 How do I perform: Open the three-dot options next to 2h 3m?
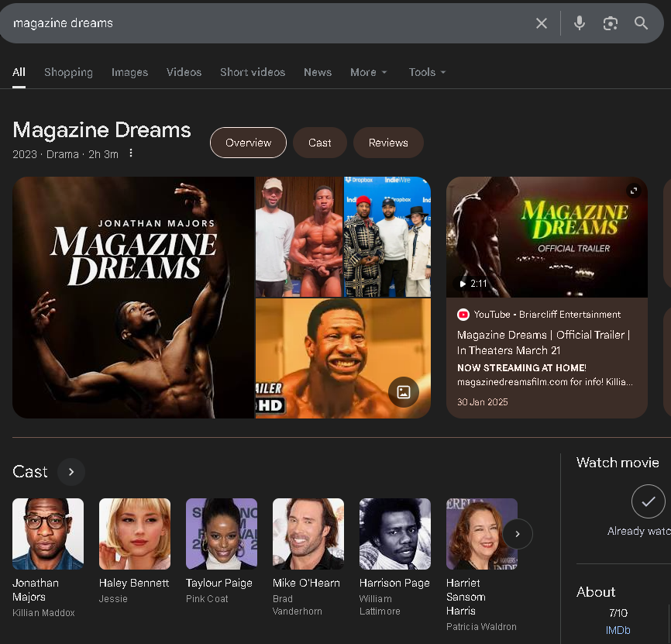tap(131, 153)
